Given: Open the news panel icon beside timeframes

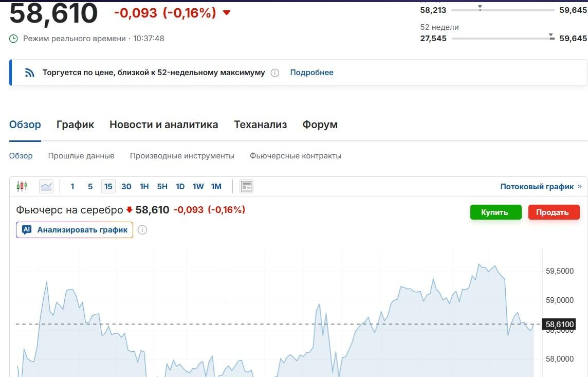Looking at the screenshot, I should [x=246, y=186].
